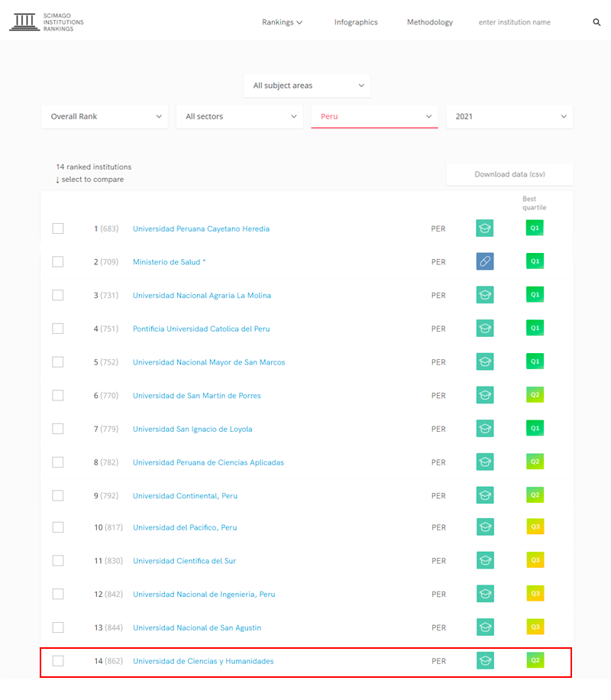611x700 pixels.
Task: Click Q1 quartile badge for Ministerio de Salud
Action: [x=535, y=261]
